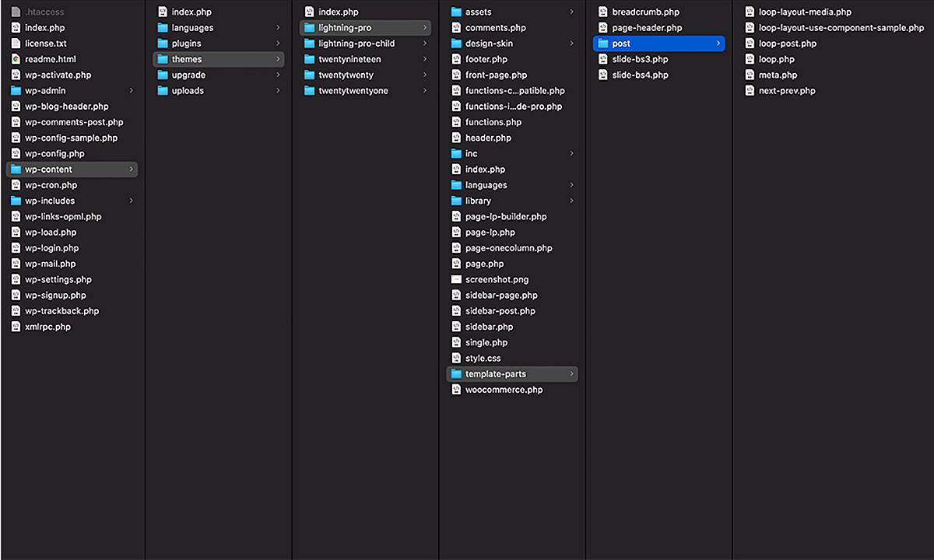Viewport: 934px width, 560px height.
Task: Click the uploads folder icon
Action: tap(163, 91)
